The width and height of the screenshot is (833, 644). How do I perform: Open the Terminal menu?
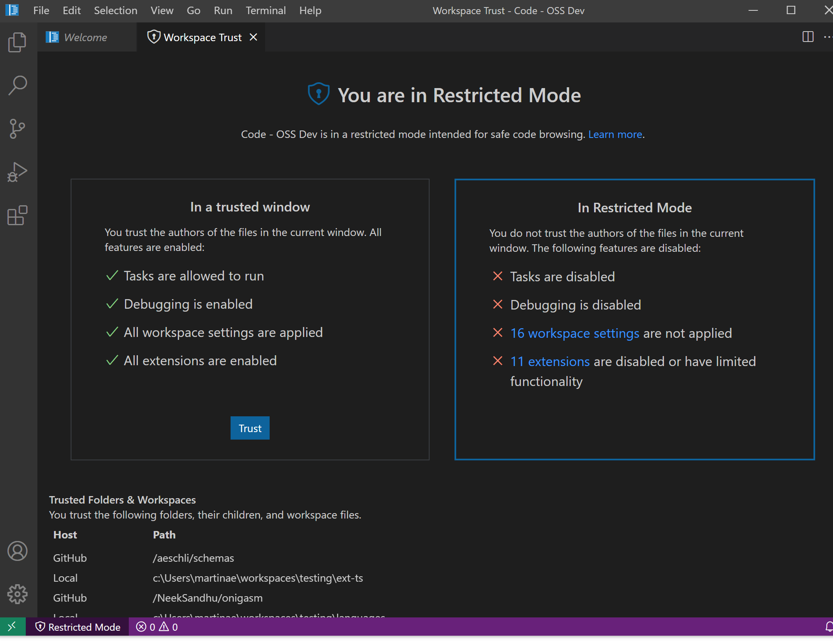[265, 10]
